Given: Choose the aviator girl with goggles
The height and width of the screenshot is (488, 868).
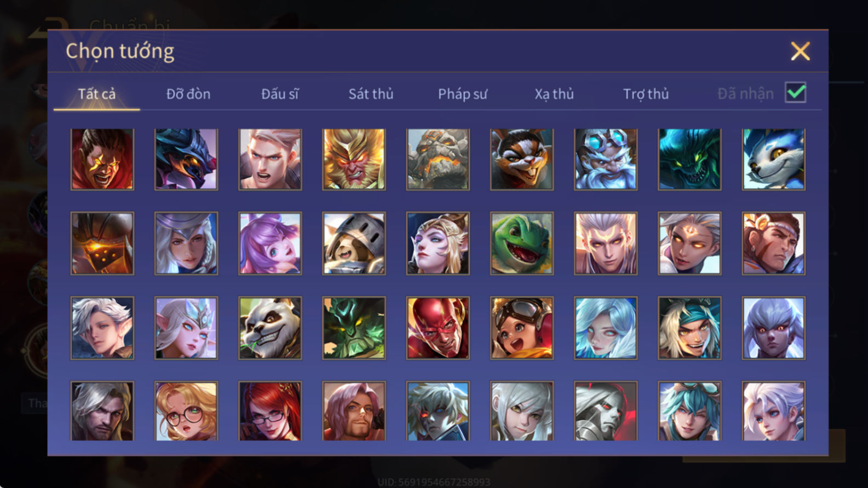Looking at the screenshot, I should 521,328.
